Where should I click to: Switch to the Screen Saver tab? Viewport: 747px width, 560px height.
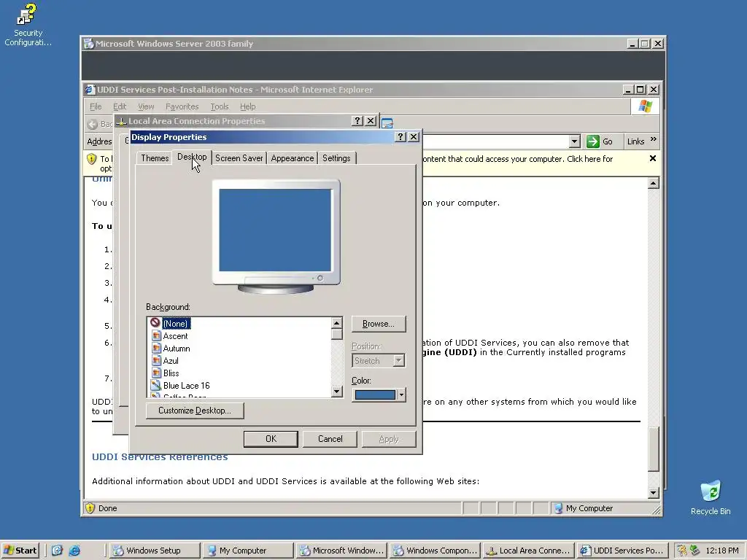pos(239,158)
